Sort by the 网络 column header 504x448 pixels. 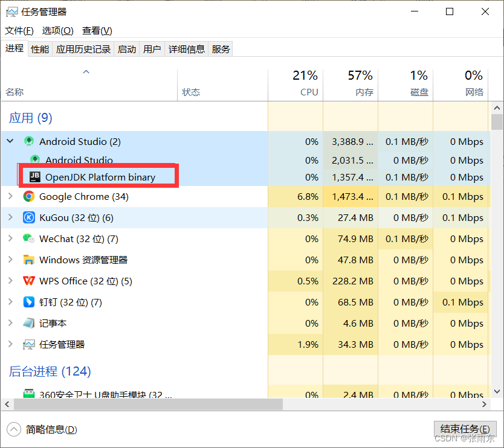(x=460, y=85)
